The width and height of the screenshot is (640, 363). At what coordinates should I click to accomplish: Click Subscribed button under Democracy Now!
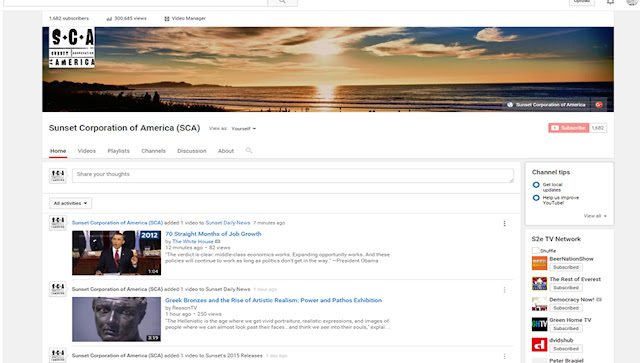coord(566,308)
